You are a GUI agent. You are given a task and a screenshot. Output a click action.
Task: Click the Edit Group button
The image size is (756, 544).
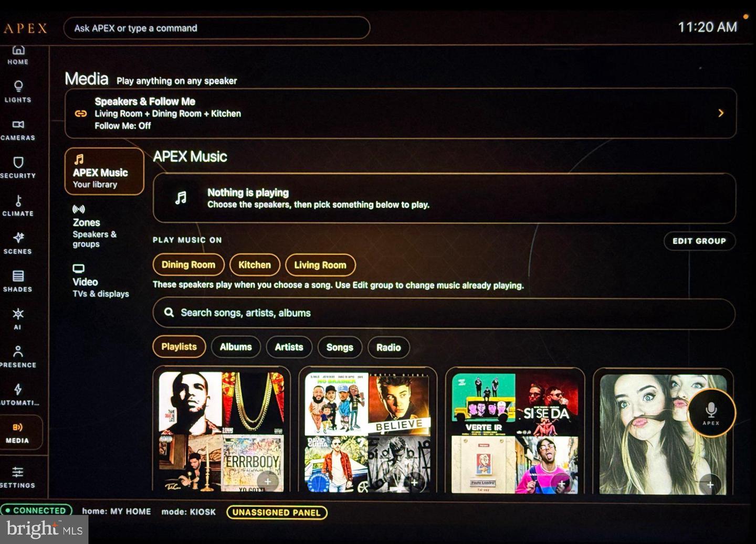click(699, 241)
